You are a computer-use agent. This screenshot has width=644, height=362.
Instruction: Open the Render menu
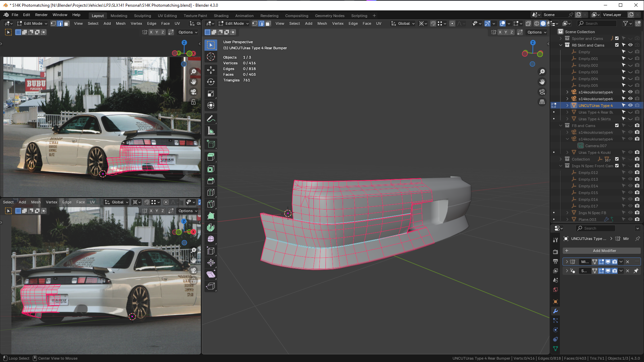pos(41,15)
